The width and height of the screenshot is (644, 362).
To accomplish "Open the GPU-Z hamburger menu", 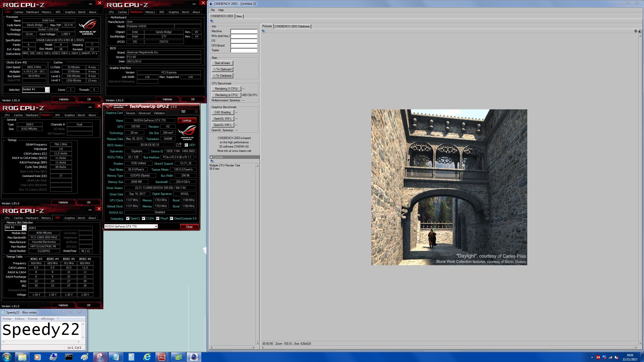I will pyautogui.click(x=196, y=112).
